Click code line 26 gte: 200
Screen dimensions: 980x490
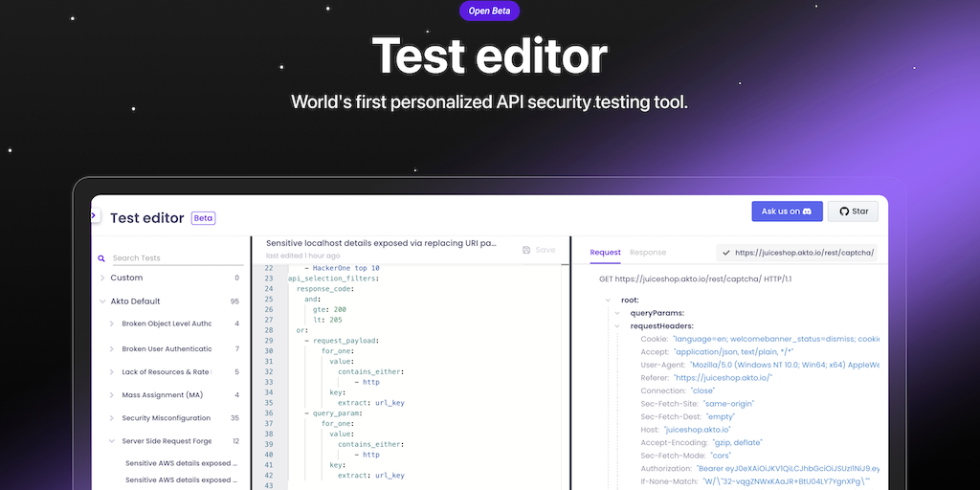point(329,309)
